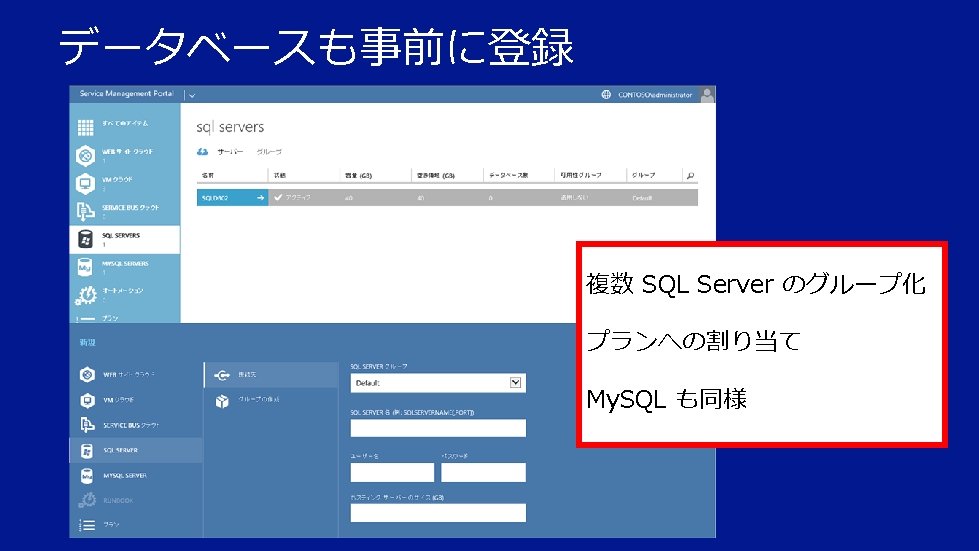The height and width of the screenshot is (551, 979).
Task: Click the globe language icon in header
Action: pos(606,95)
